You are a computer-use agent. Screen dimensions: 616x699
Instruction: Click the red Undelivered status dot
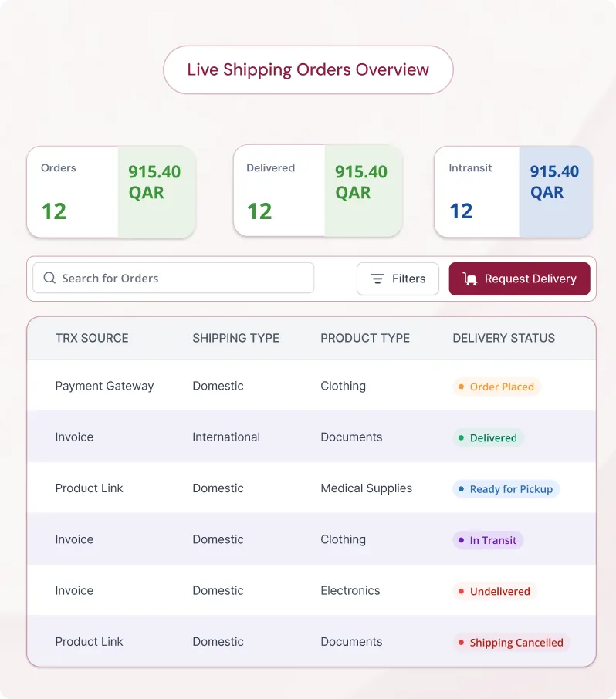click(461, 591)
